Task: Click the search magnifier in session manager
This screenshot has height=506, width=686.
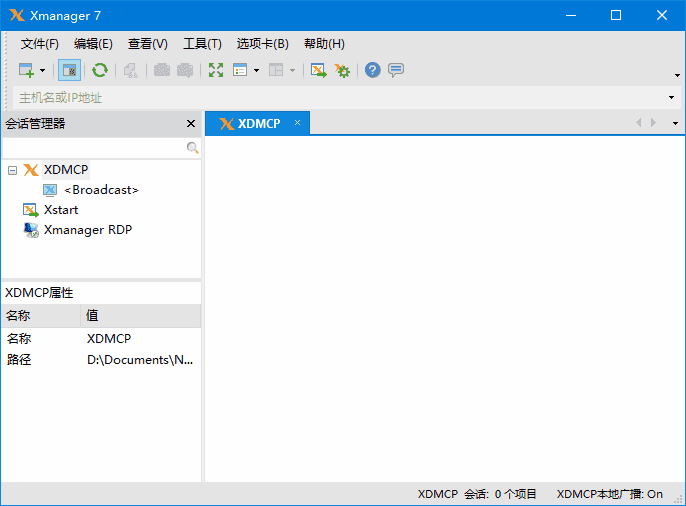Action: pos(193,148)
